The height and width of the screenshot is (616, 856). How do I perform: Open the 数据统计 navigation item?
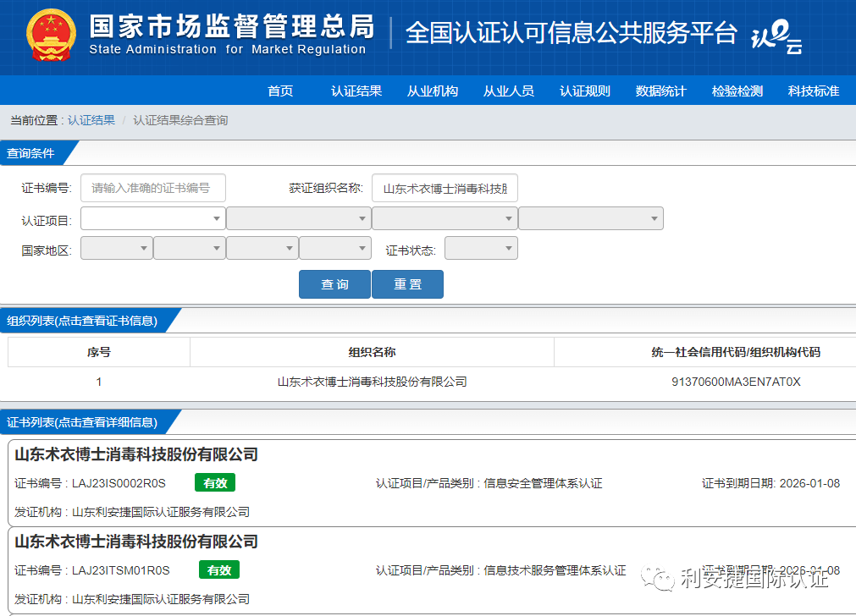click(660, 91)
